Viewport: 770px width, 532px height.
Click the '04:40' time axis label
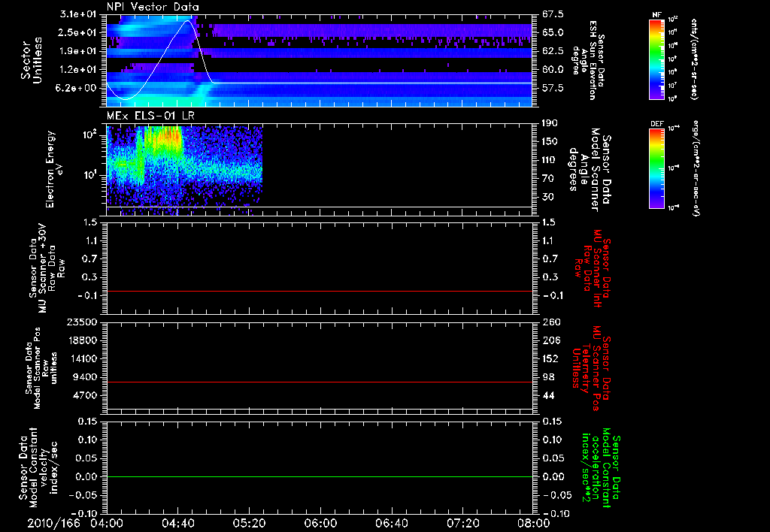(177, 523)
